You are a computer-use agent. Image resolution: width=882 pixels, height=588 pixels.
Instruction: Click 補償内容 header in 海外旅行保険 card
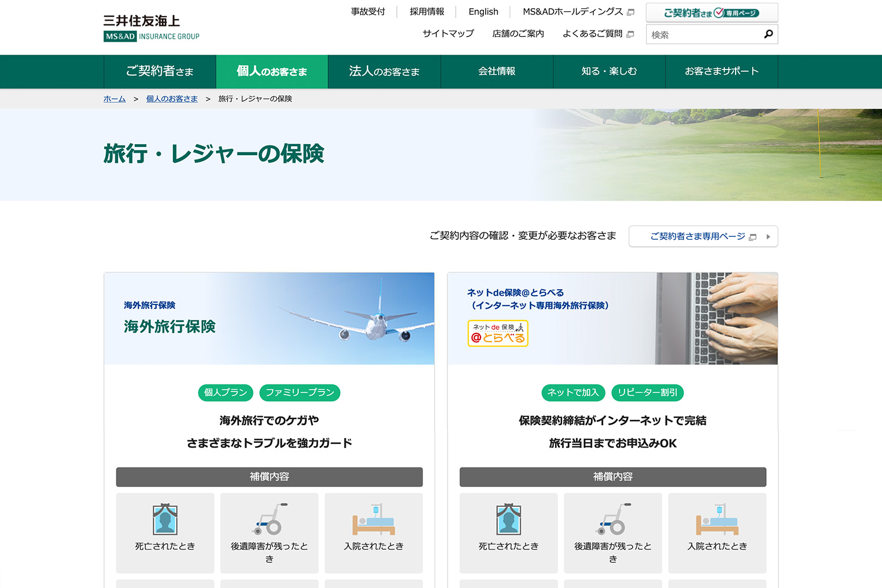click(269, 477)
